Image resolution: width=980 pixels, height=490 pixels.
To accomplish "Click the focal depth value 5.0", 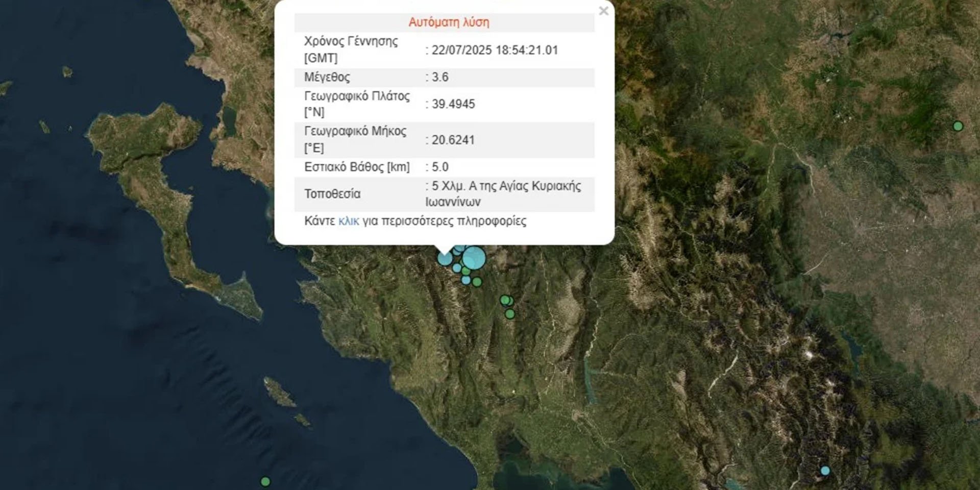I will point(440,167).
